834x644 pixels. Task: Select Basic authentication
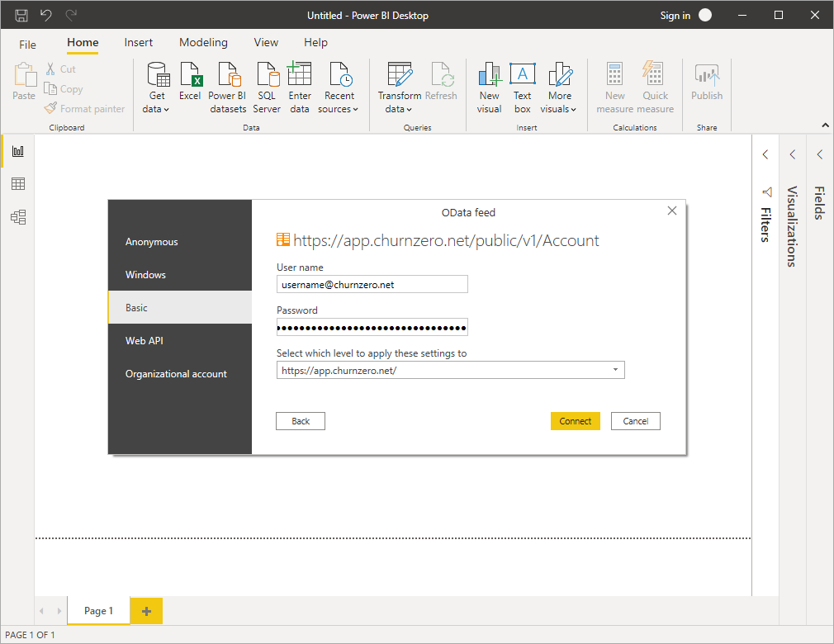(x=180, y=307)
